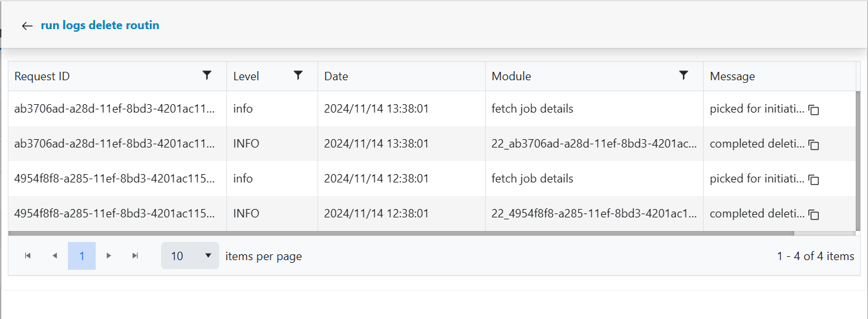
Task: Go to the first page
Action: pyautogui.click(x=28, y=256)
